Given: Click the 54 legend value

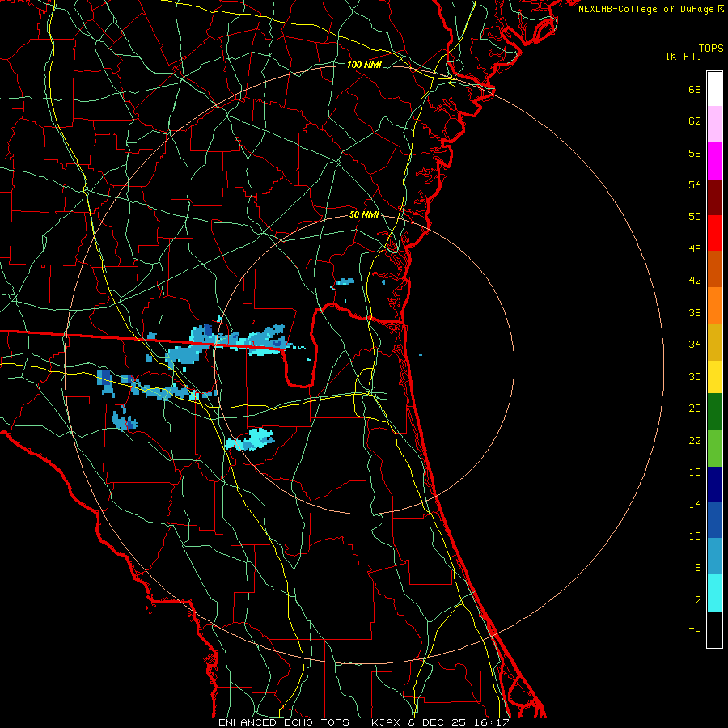Looking at the screenshot, I should click(x=695, y=184).
